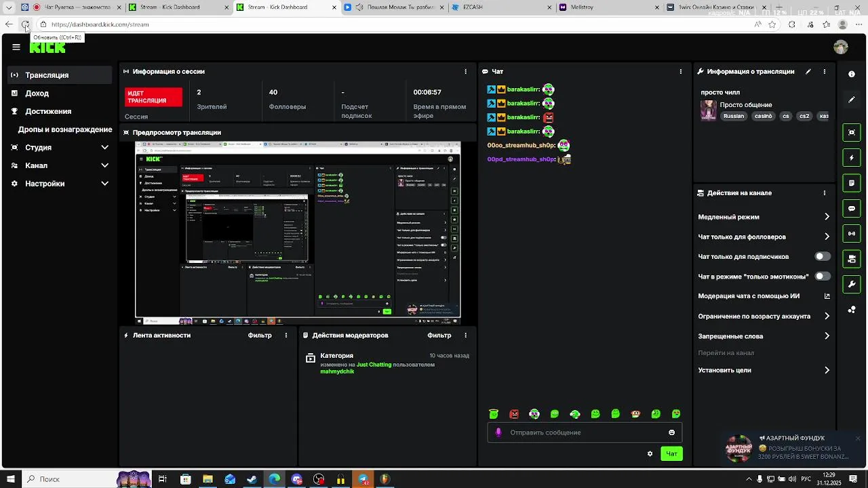Open Steam from the taskbar
The height and width of the screenshot is (488, 868).
click(x=252, y=479)
